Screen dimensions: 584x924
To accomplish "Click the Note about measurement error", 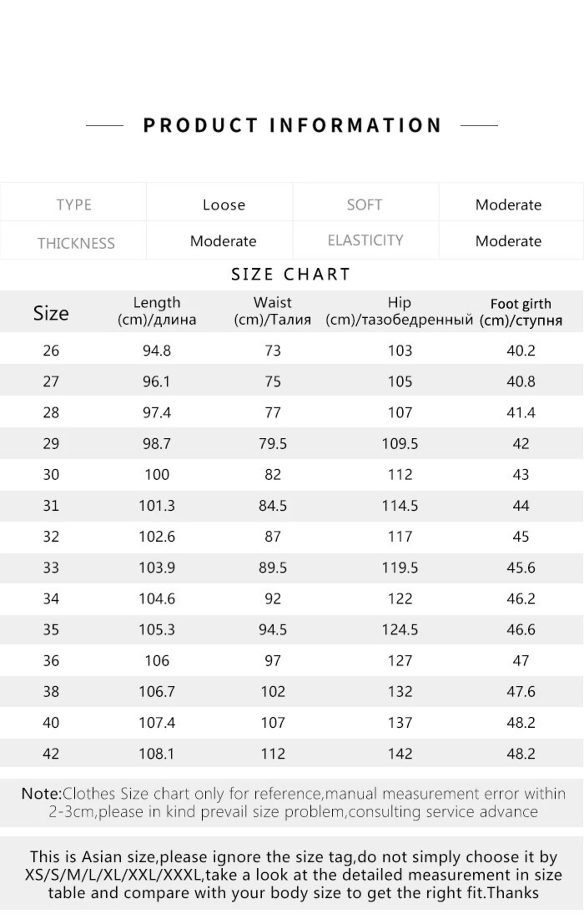I will pyautogui.click(x=293, y=803).
